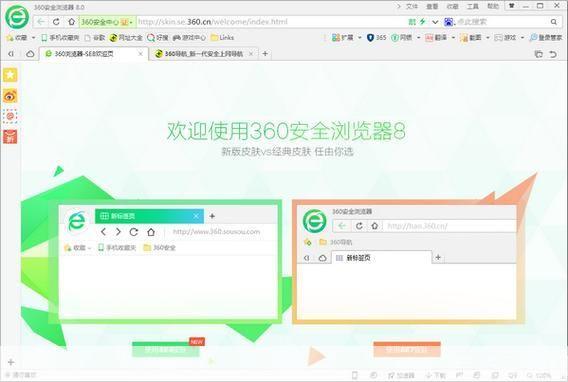568x382 pixels.
Task: Click the dotted-square red sidebar icon
Action: click(10, 116)
